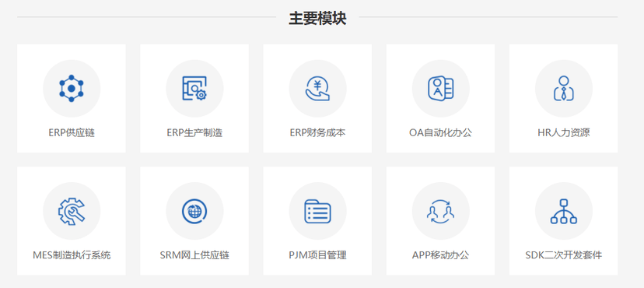Click the ERP生产制造 gear blueprint icon
Screen dimensions: 644x288
(194, 88)
